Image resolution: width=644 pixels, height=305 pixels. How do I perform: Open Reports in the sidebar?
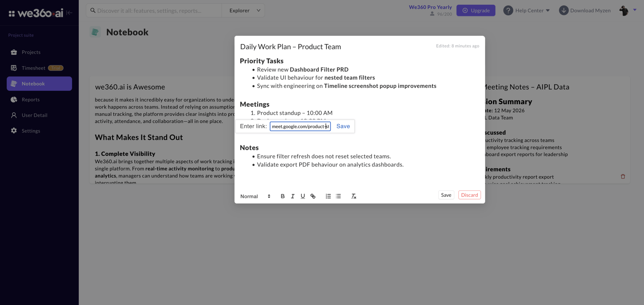(39, 99)
